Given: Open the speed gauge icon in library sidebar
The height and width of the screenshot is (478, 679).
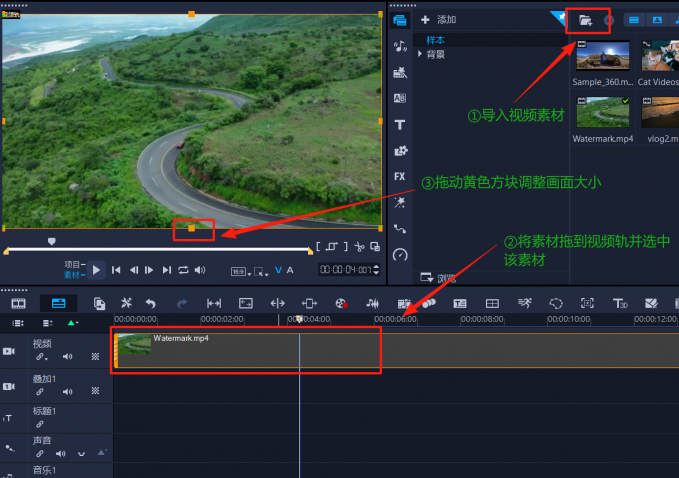Looking at the screenshot, I should pyautogui.click(x=400, y=254).
